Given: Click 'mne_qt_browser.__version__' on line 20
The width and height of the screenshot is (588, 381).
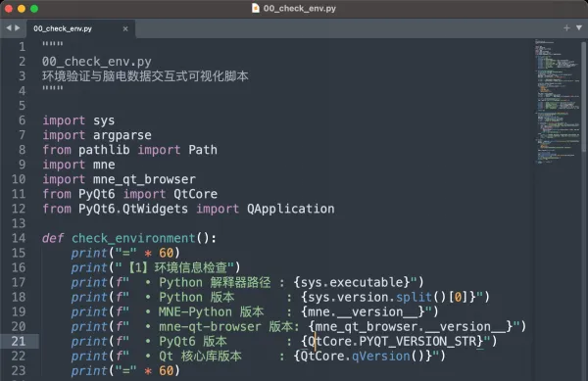Looking at the screenshot, I should pos(411,327).
